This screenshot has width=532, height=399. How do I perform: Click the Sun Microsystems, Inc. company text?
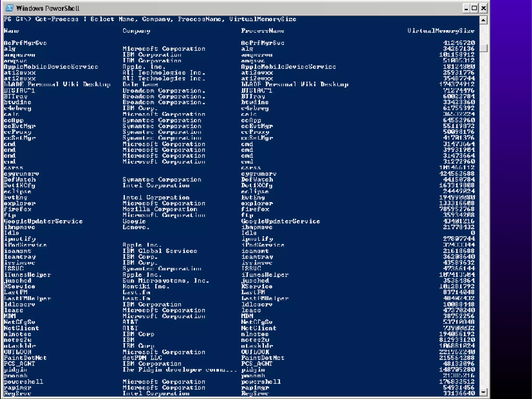tap(165, 281)
